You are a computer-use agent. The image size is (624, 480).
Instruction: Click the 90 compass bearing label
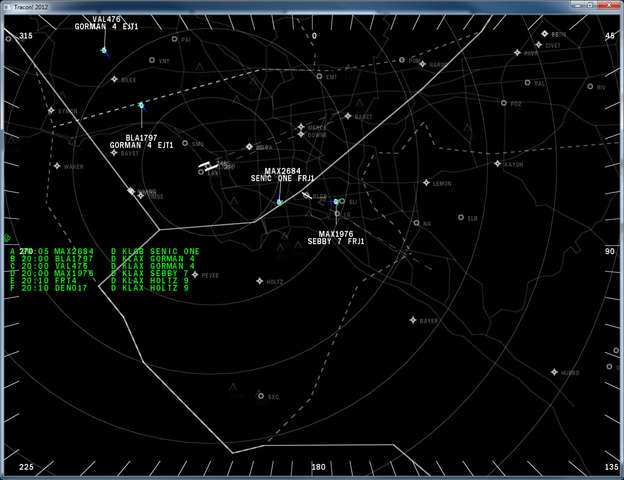pos(610,252)
